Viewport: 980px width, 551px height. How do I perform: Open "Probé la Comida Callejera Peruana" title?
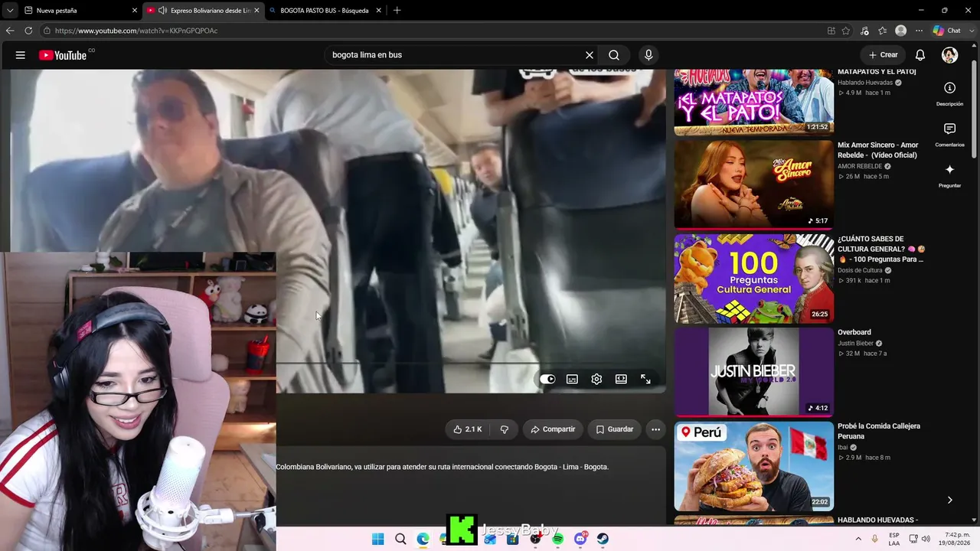879,431
